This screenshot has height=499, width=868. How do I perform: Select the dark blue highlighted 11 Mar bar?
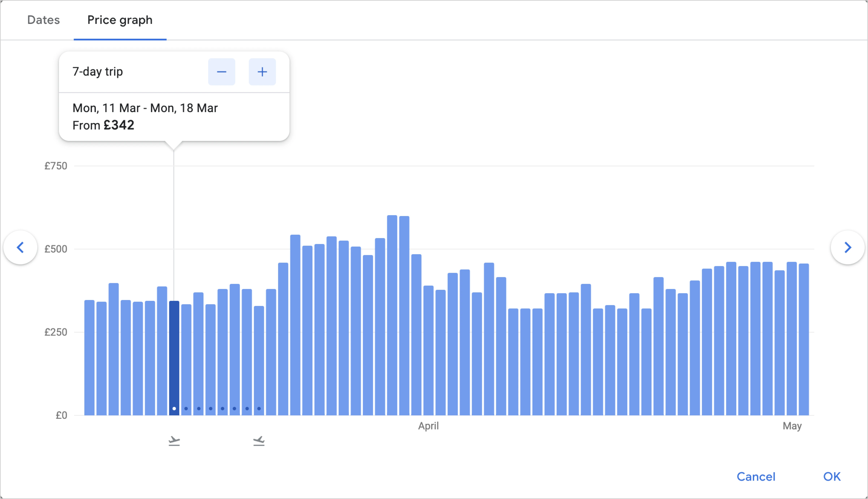(x=174, y=358)
